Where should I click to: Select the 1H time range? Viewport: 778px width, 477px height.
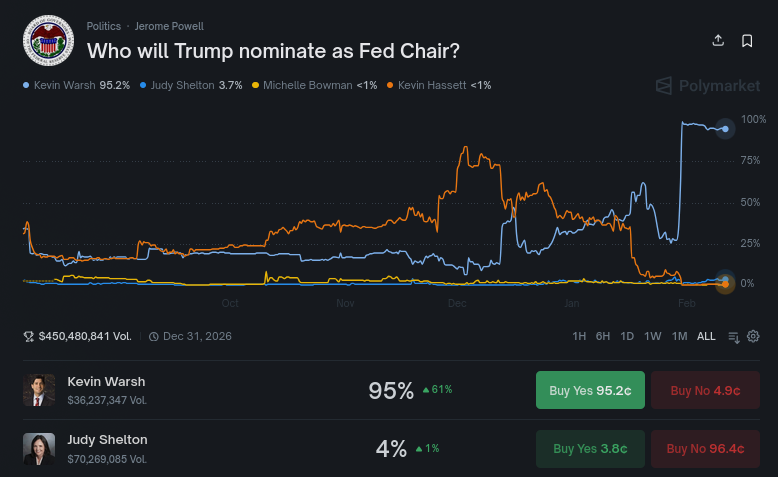[579, 336]
